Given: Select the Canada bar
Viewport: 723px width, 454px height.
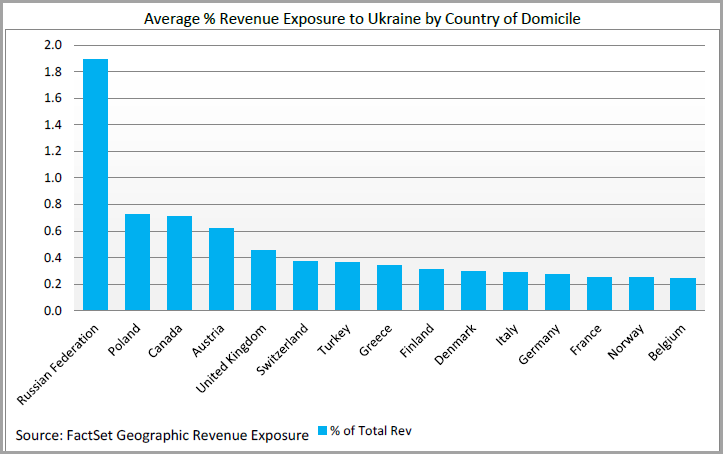Looking at the screenshot, I should (179, 263).
